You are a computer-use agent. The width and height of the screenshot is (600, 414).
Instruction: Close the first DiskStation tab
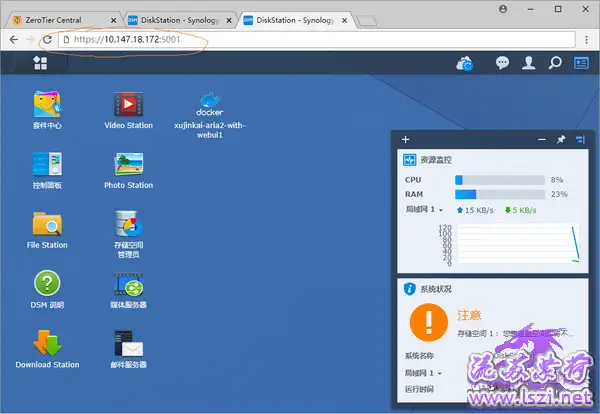click(x=229, y=20)
